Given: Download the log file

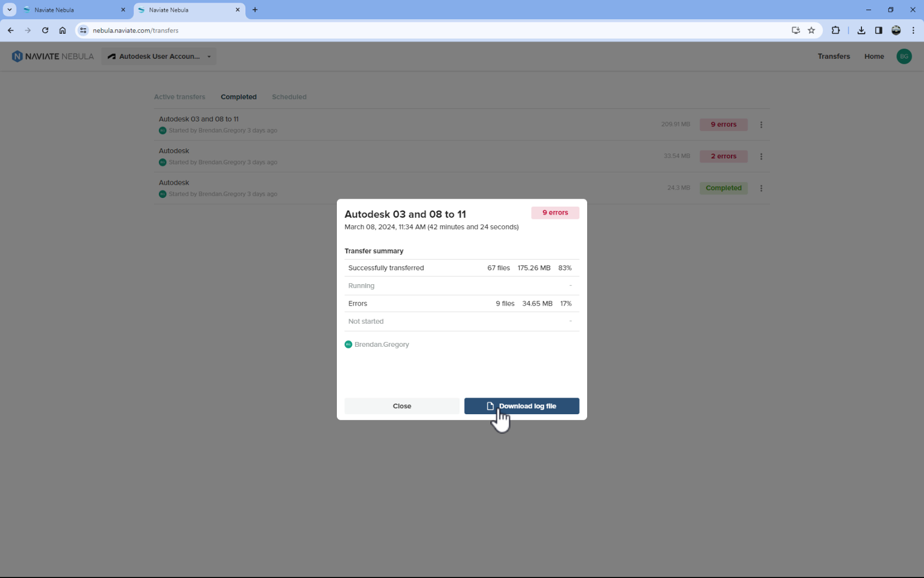Looking at the screenshot, I should [x=521, y=406].
